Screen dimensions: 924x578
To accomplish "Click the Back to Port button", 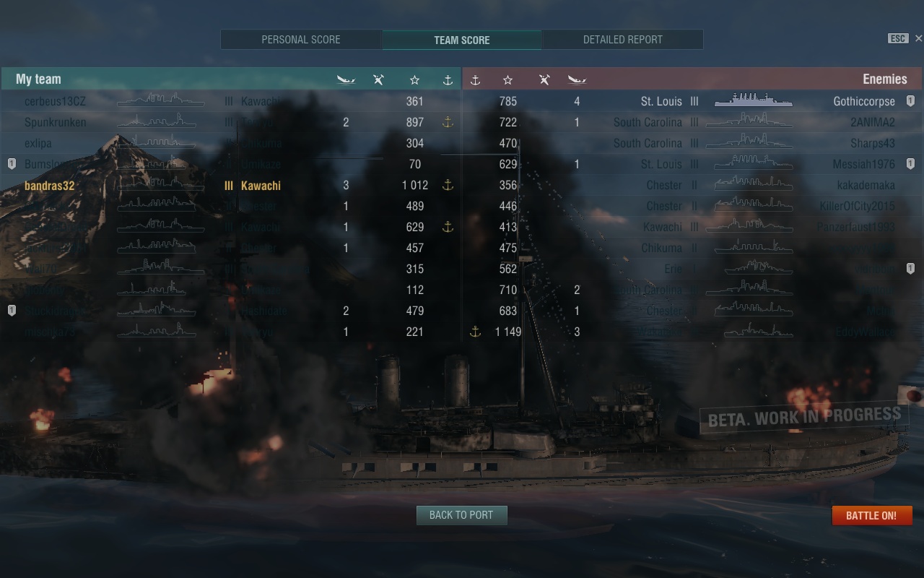I will (x=462, y=515).
